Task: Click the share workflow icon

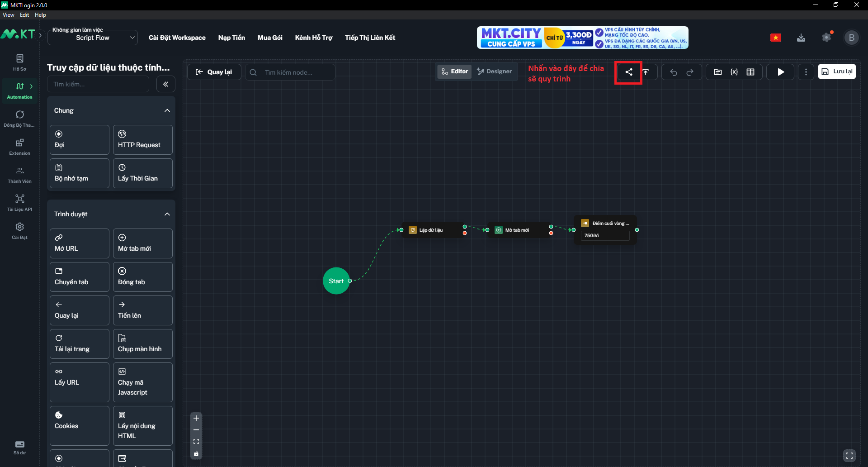Action: pos(628,71)
